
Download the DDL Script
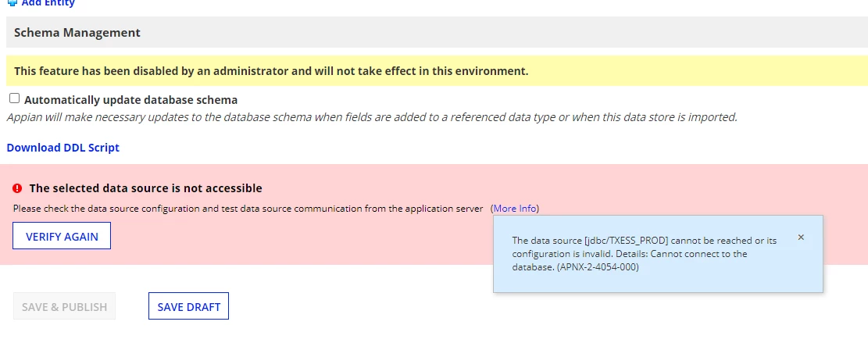coord(63,148)
